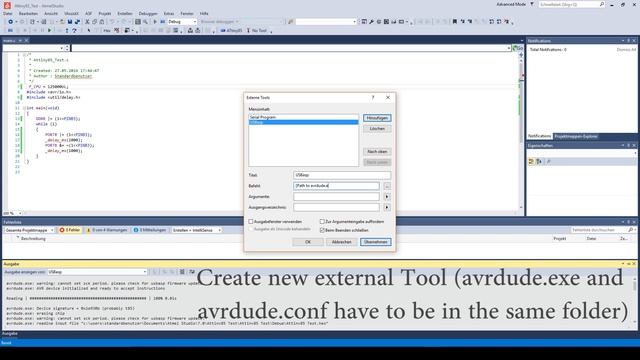Toggle the 0 von 4 Warnungen filter

click(x=107, y=230)
